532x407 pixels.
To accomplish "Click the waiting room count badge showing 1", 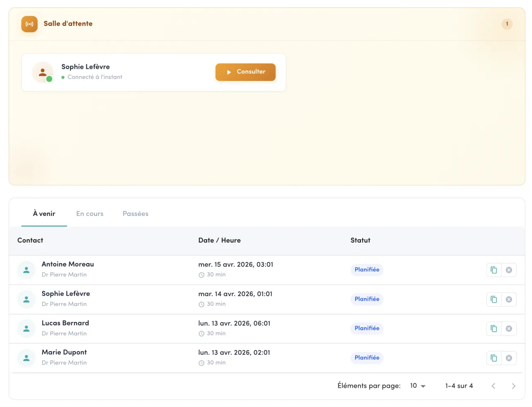I will tap(507, 24).
